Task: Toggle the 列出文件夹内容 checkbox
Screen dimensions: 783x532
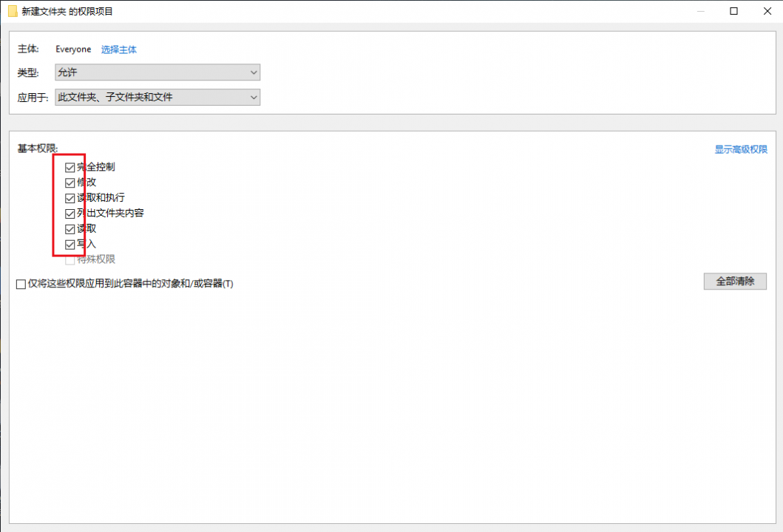Action: pyautogui.click(x=70, y=214)
